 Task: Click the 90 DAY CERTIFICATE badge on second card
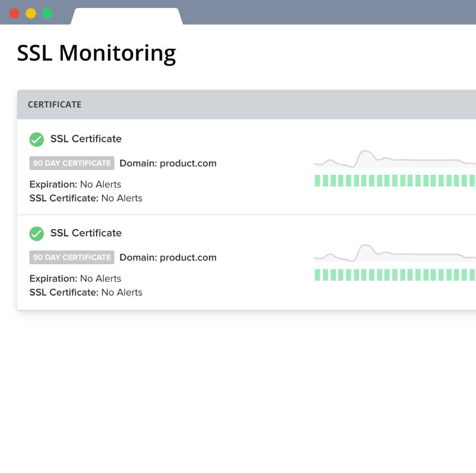pyautogui.click(x=71, y=257)
